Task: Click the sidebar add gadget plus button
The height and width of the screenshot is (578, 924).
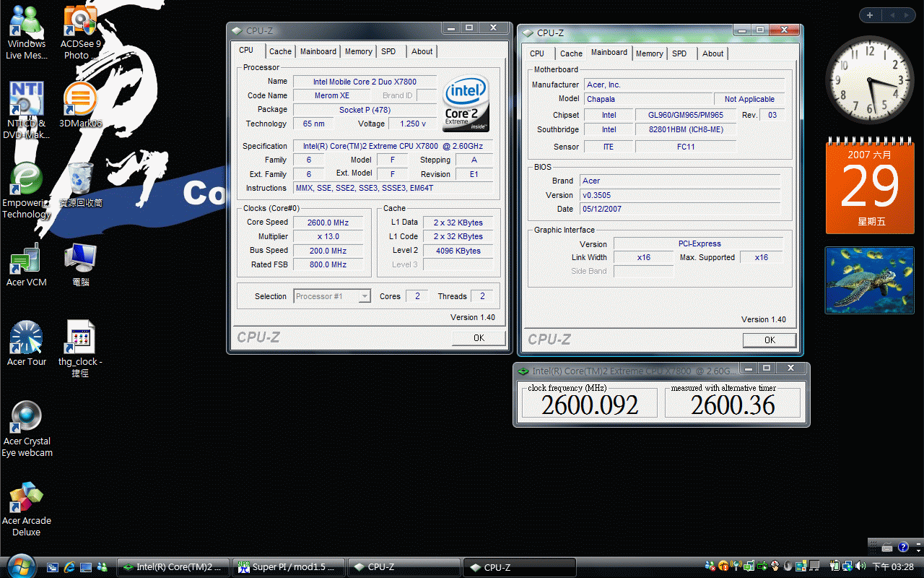Action: pos(870,15)
